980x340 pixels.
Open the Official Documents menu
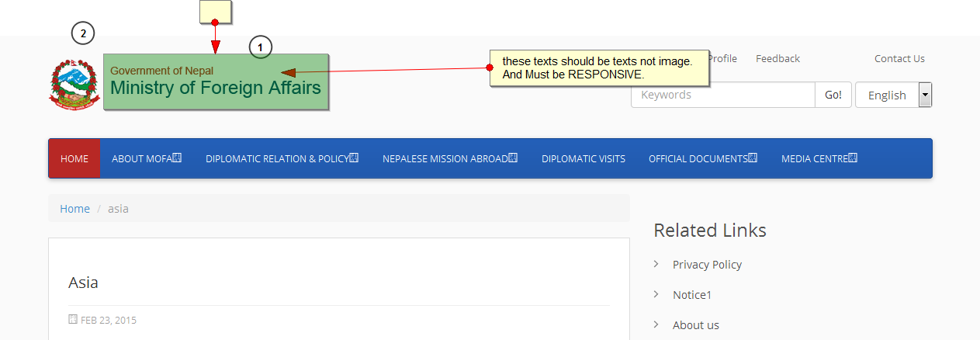[702, 158]
